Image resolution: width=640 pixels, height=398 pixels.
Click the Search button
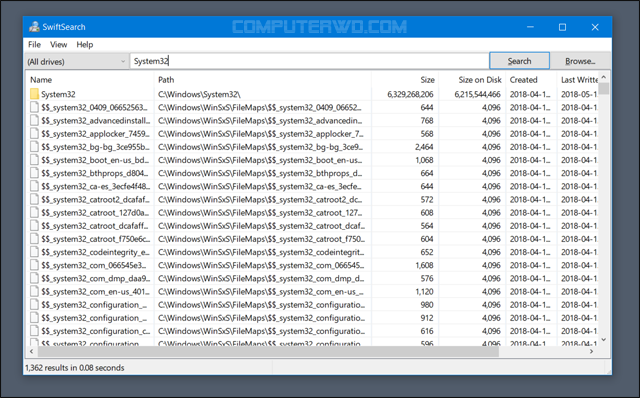(x=519, y=61)
